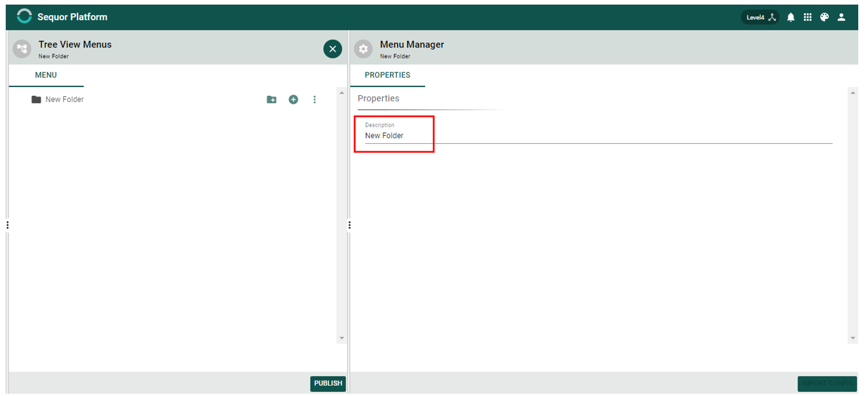Click the left edge panel drag handle
Screen dimensions: 868x396
tap(7, 225)
